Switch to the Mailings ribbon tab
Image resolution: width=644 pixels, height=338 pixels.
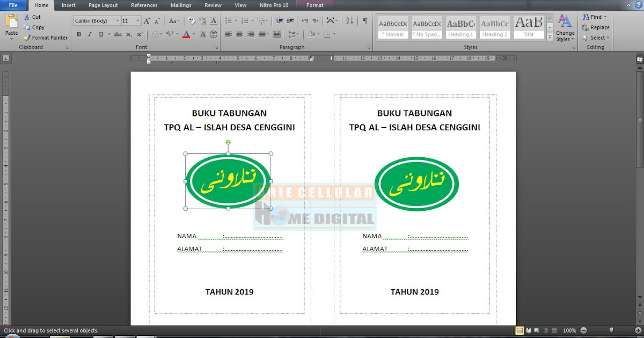(180, 5)
